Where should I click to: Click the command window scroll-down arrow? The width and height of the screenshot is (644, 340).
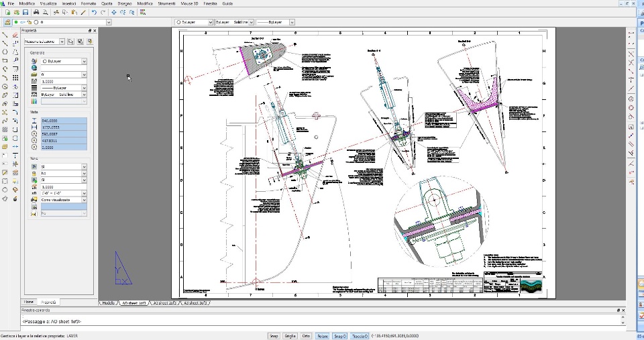coord(623,324)
